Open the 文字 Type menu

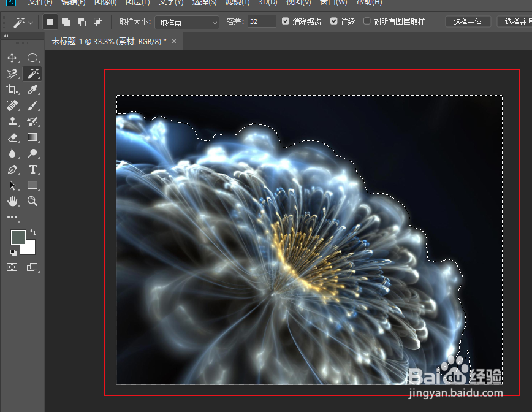(x=171, y=2)
